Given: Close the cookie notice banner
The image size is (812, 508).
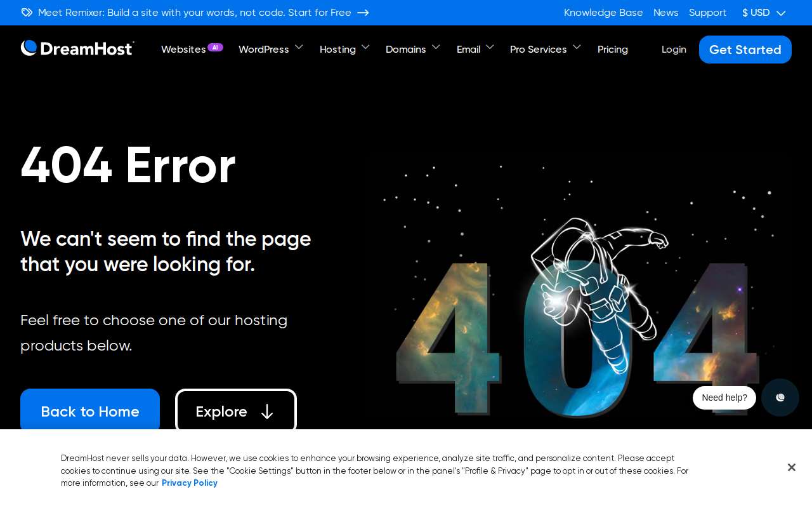Looking at the screenshot, I should click(792, 467).
